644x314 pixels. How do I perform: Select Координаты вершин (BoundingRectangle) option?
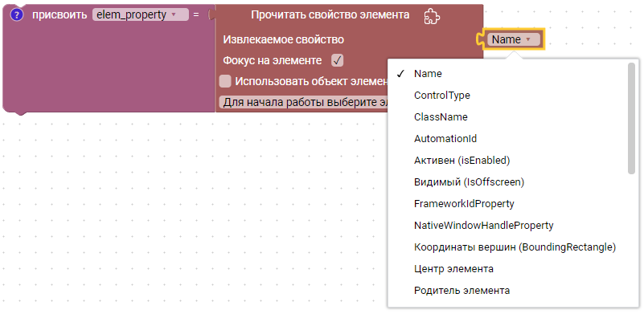point(515,247)
